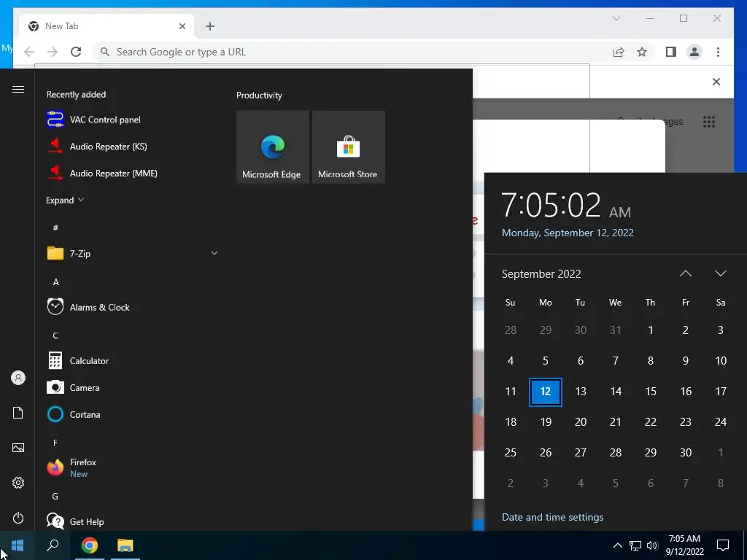Go to next month in calendar
Screen dimensions: 747x560
(720, 274)
